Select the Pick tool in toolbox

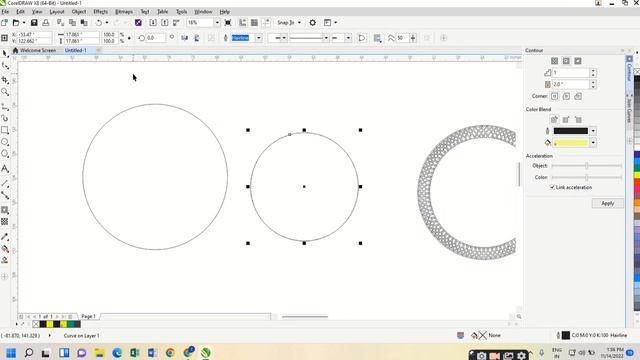pyautogui.click(x=5, y=53)
